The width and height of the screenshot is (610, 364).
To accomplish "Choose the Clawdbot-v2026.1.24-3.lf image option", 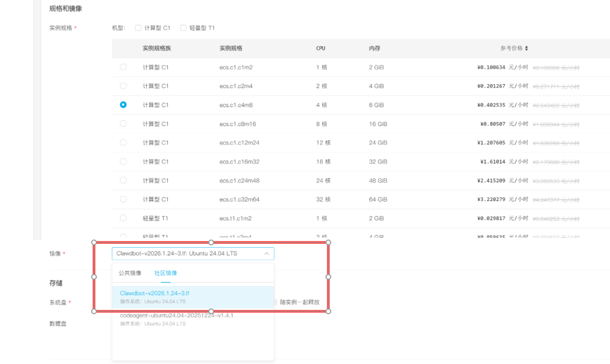I will click(x=193, y=297).
